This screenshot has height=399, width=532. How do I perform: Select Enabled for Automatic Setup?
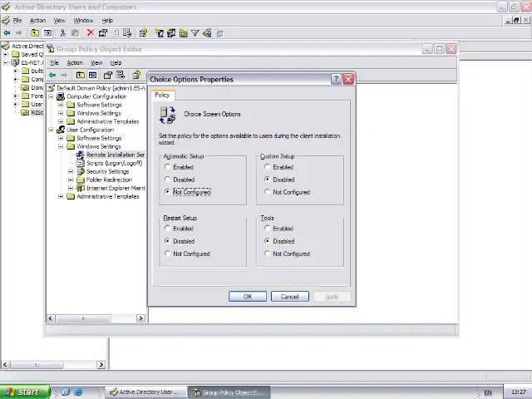pyautogui.click(x=168, y=167)
